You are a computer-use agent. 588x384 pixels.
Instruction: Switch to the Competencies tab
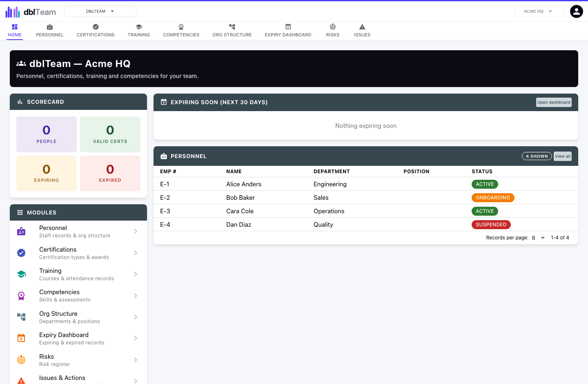(181, 31)
